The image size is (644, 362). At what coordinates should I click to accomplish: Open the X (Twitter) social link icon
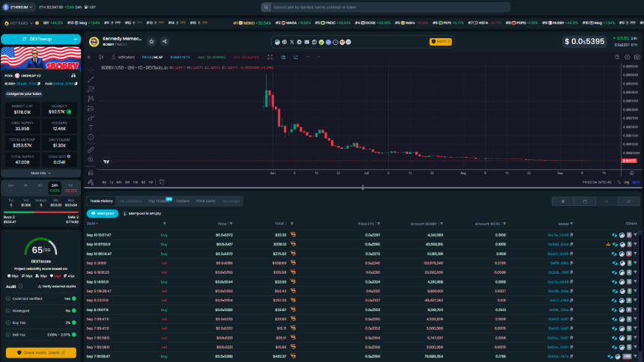(x=292, y=42)
